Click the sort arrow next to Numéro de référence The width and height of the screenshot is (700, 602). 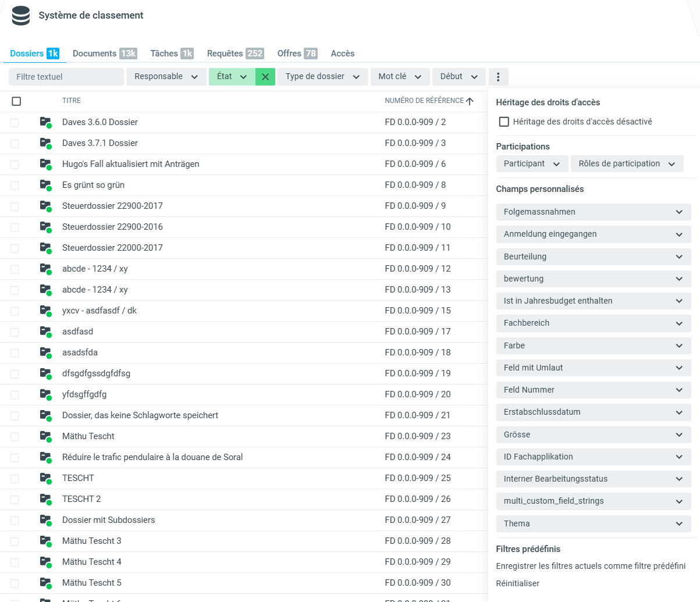click(470, 101)
